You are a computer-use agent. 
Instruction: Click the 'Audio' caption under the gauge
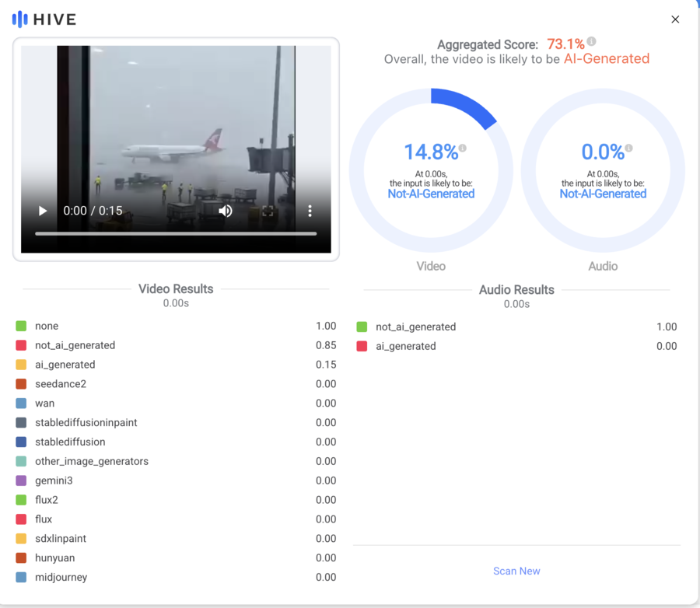pos(603,266)
